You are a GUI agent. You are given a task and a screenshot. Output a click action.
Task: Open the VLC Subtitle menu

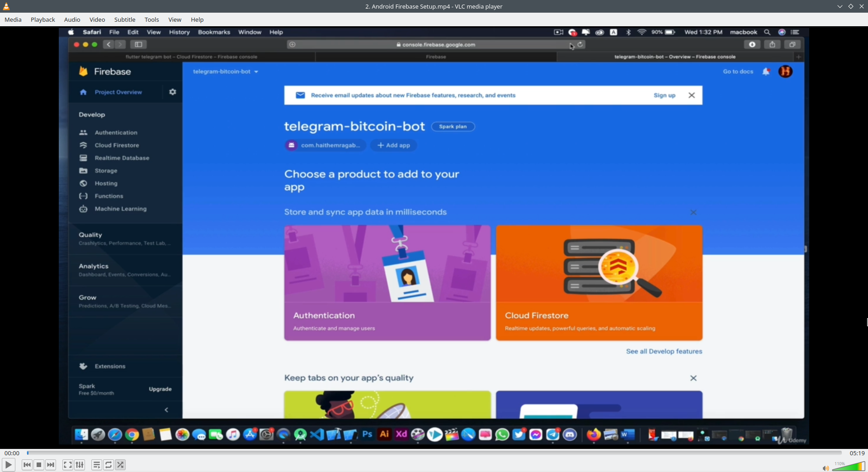pos(125,19)
